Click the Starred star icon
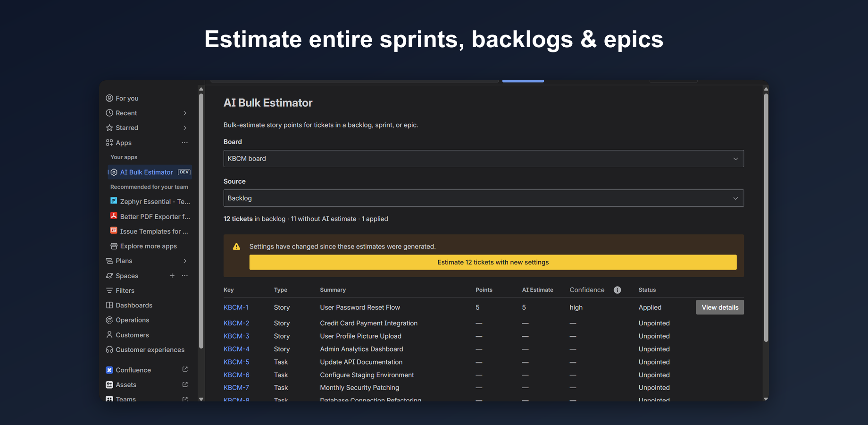 [109, 127]
